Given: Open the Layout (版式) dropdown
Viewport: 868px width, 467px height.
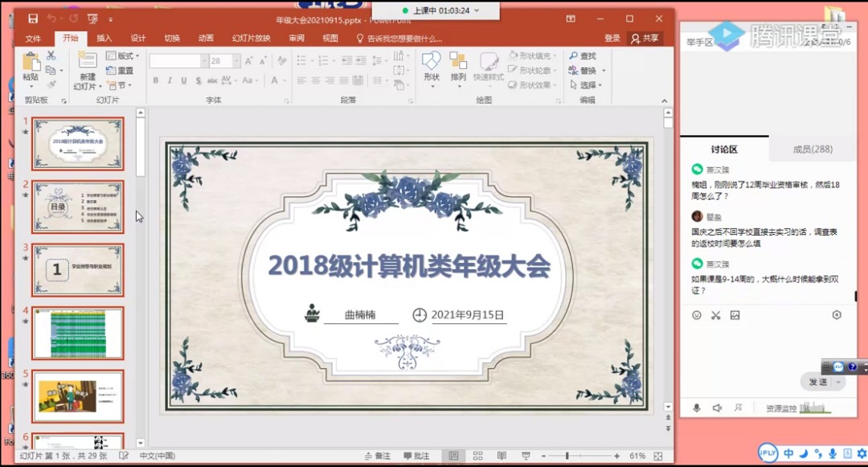Looking at the screenshot, I should [123, 55].
